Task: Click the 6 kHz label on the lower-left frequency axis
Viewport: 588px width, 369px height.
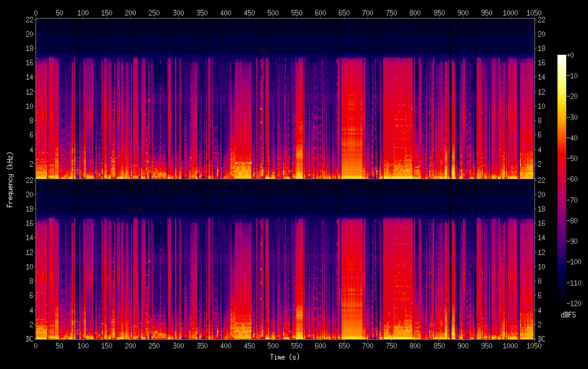Action: (29, 296)
